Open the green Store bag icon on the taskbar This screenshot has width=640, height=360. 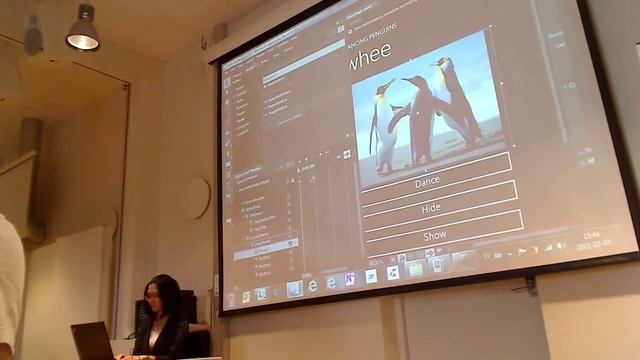point(415,269)
